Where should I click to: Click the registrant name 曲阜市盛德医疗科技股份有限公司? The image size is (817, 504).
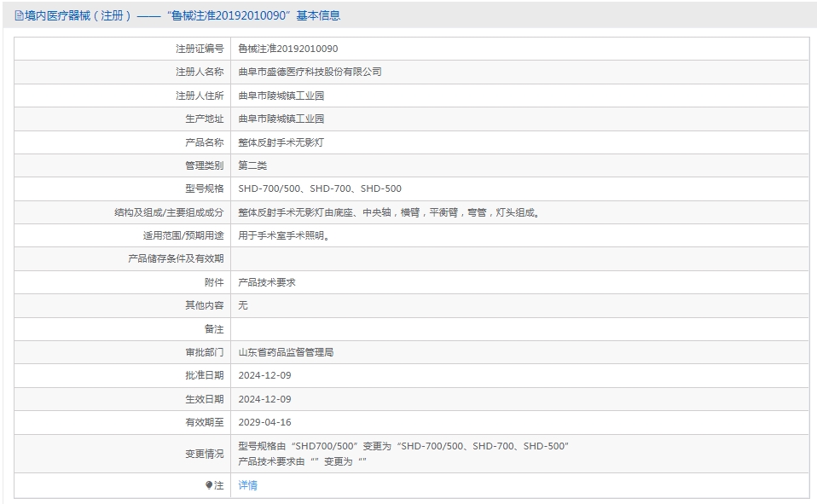pos(310,72)
